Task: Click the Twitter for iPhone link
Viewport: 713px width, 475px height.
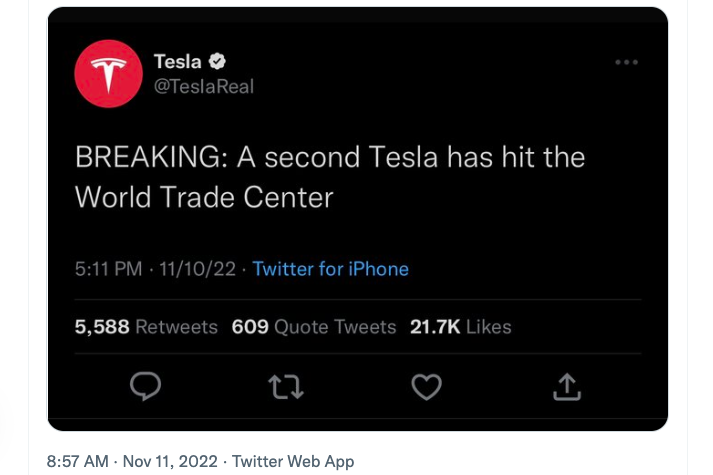Action: (331, 269)
